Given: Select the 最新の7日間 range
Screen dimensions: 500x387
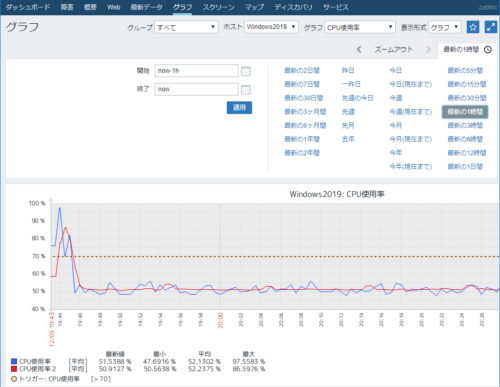Looking at the screenshot, I should pos(302,84).
